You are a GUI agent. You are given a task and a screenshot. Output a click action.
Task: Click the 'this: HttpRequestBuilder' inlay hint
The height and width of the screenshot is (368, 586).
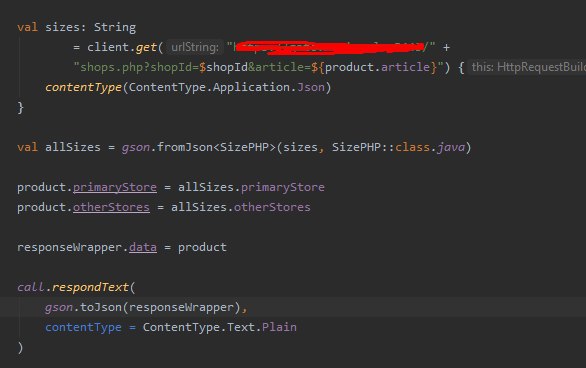click(528, 67)
